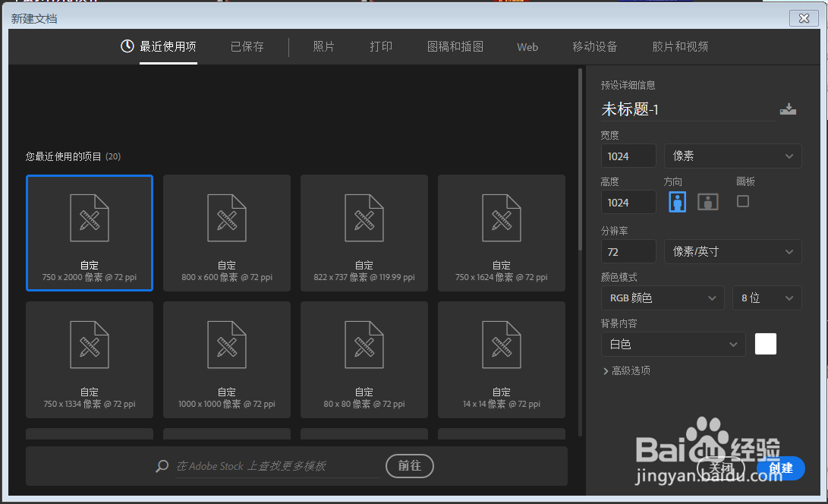
Task: Open the RGB 颜色 color mode dropdown
Action: point(663,298)
